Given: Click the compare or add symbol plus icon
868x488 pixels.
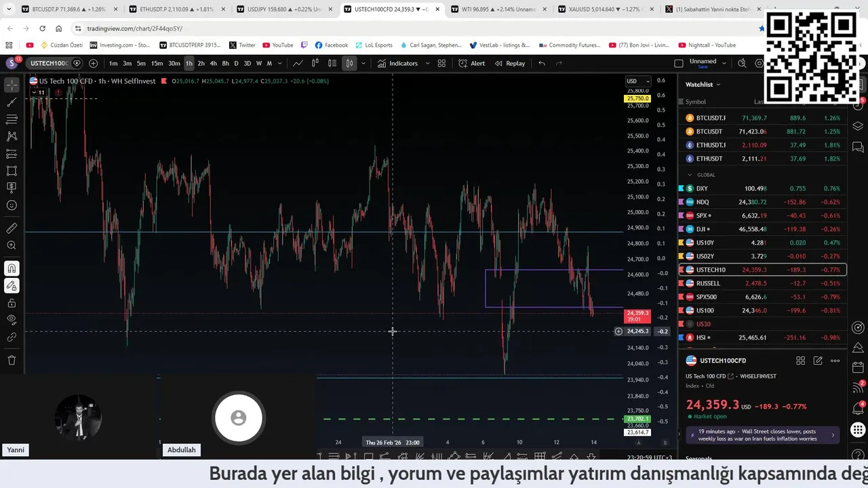Looking at the screenshot, I should 93,63.
